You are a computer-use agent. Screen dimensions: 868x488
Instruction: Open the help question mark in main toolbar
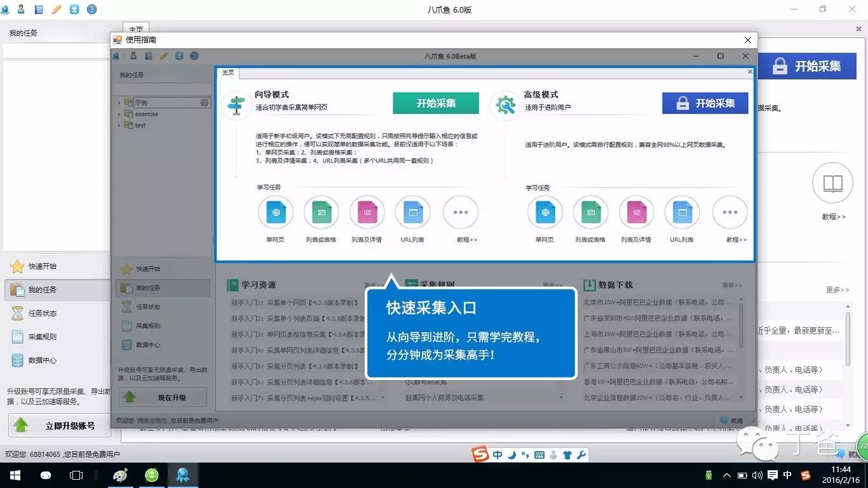[x=92, y=10]
